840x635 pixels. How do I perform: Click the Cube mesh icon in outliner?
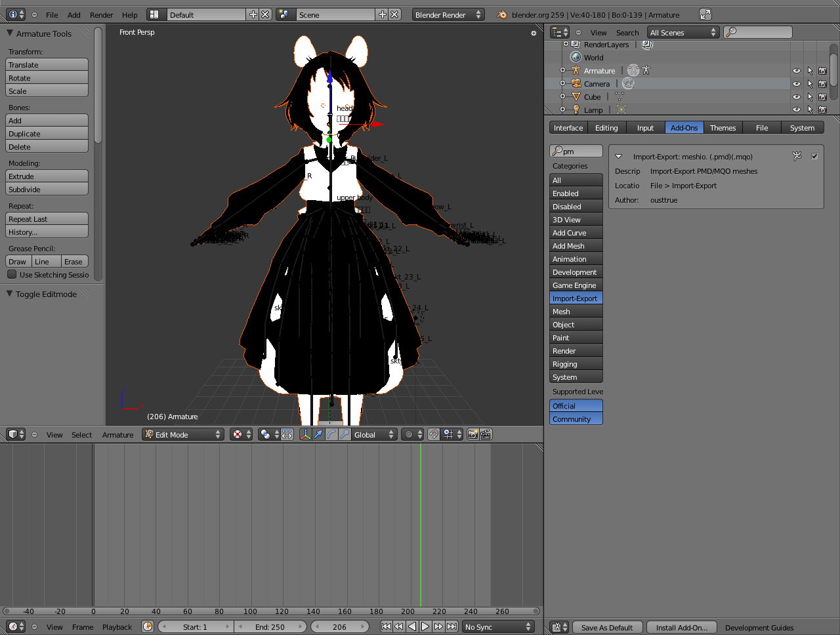click(576, 96)
